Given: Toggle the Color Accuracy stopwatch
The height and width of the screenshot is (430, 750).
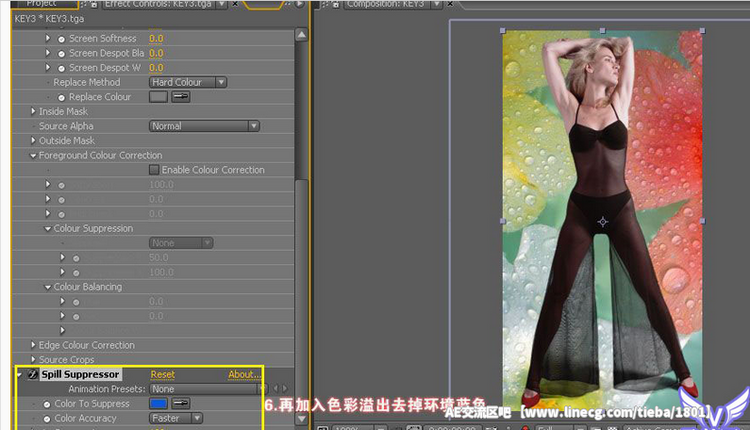Looking at the screenshot, I should [47, 419].
